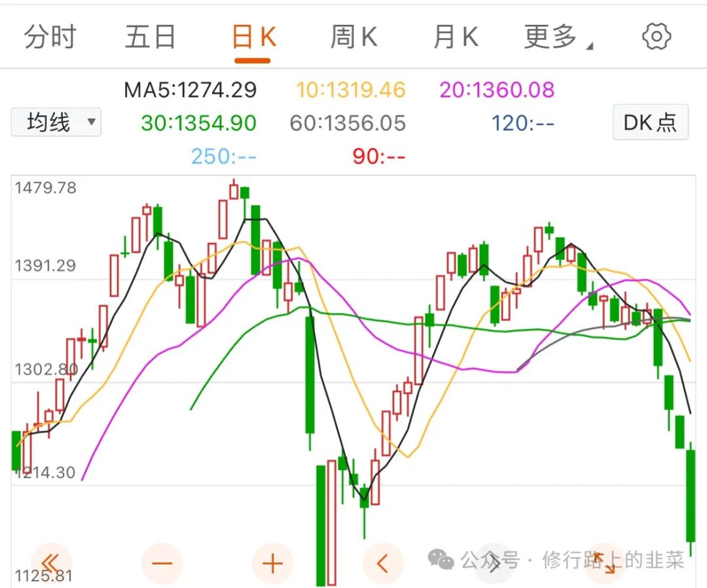Select the 日K tab

[253, 38]
